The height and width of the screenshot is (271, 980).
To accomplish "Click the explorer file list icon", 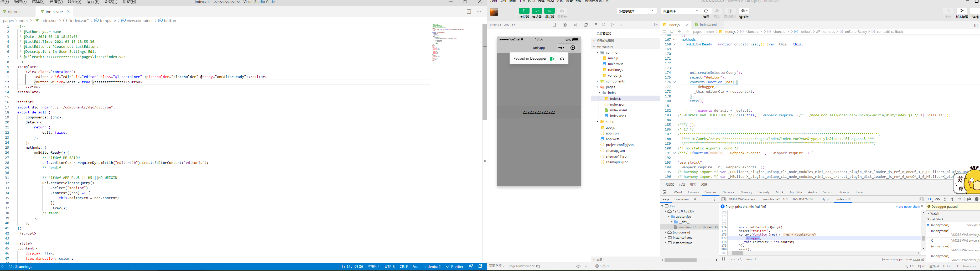I will 595,25.
